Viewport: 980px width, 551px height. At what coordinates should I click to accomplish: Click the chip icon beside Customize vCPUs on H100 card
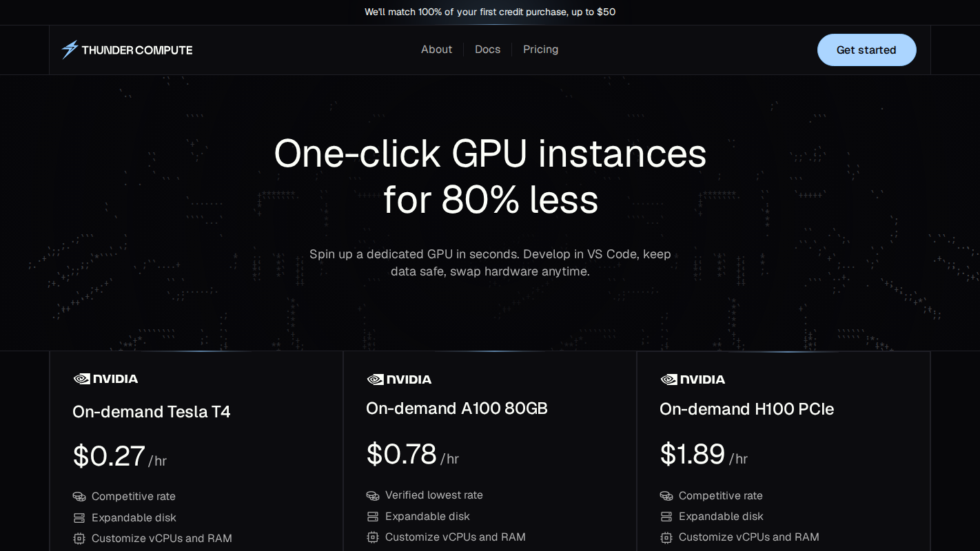tap(666, 537)
